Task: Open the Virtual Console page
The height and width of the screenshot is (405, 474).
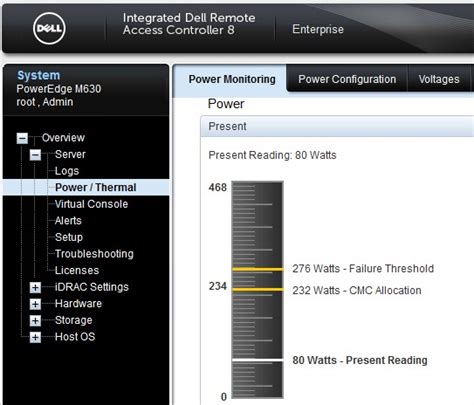Action: click(91, 204)
